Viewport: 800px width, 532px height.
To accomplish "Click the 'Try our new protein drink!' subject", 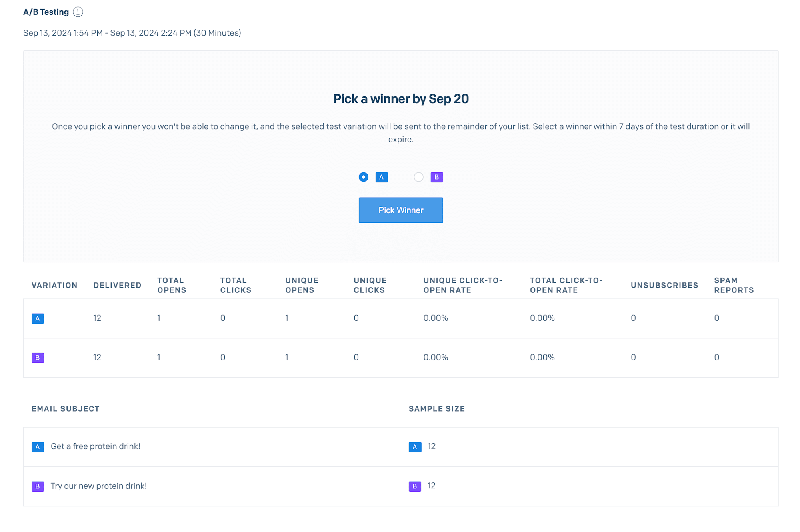I will pyautogui.click(x=99, y=486).
